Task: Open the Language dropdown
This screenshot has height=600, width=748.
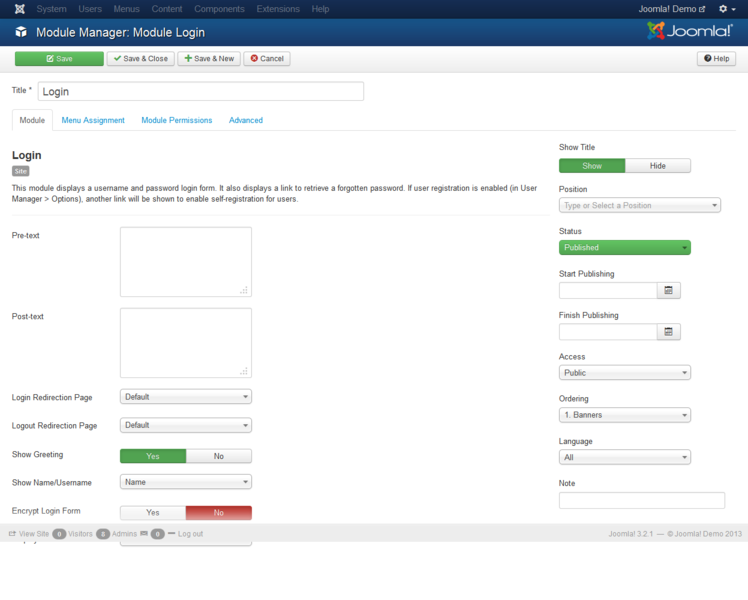Action: coord(624,457)
